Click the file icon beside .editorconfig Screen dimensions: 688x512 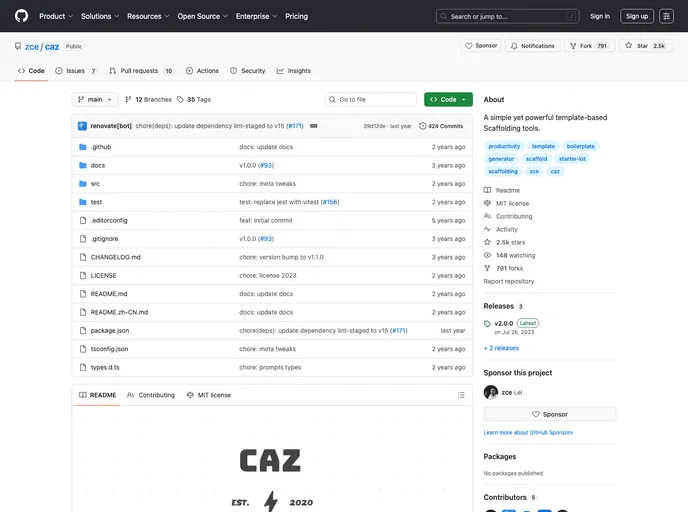pos(82,220)
